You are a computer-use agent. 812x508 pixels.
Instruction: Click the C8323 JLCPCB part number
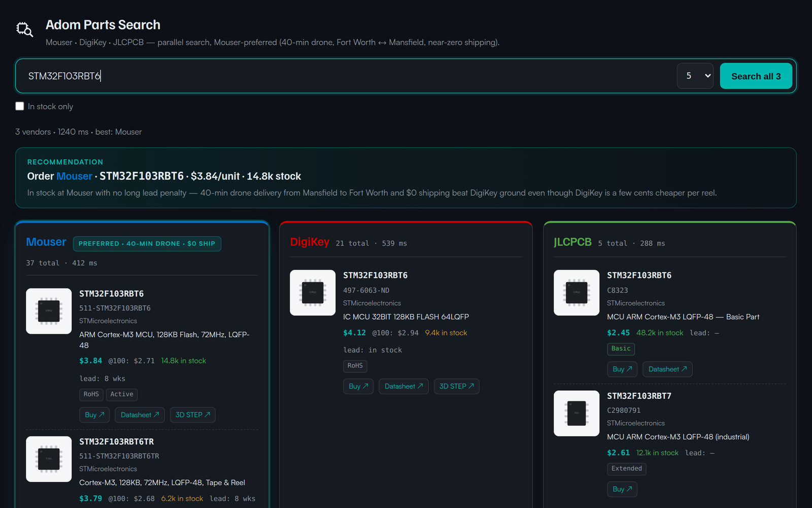coord(618,291)
